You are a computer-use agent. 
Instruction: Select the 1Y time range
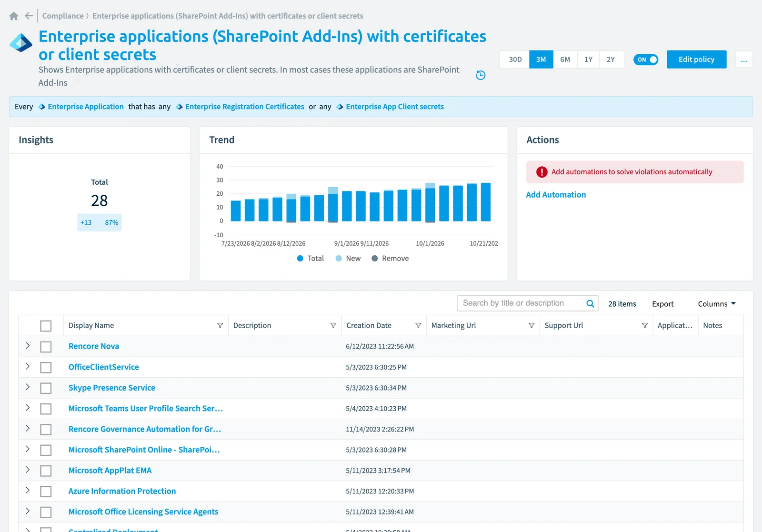click(x=589, y=60)
